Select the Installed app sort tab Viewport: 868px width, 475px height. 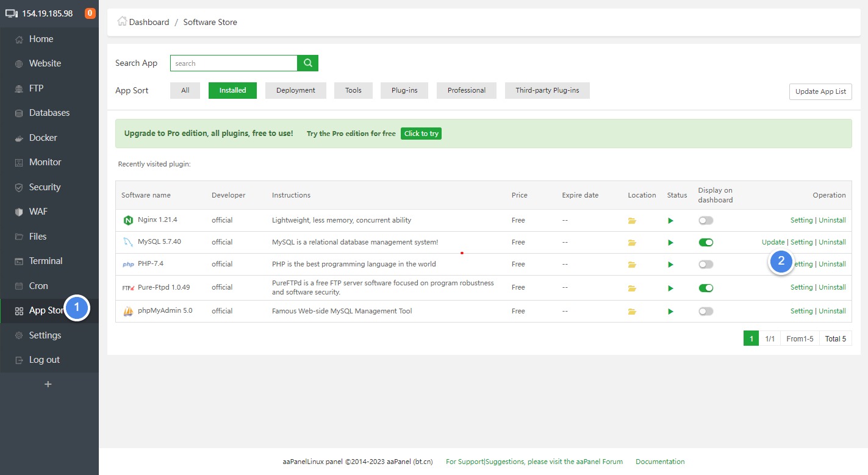232,90
